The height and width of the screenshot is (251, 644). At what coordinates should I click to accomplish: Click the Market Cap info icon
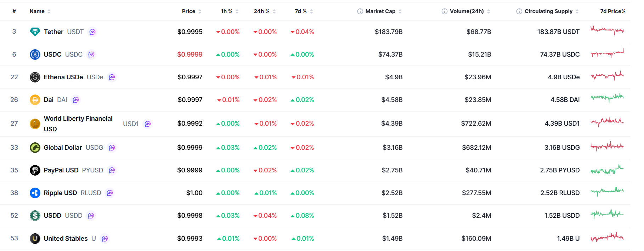[x=360, y=11]
